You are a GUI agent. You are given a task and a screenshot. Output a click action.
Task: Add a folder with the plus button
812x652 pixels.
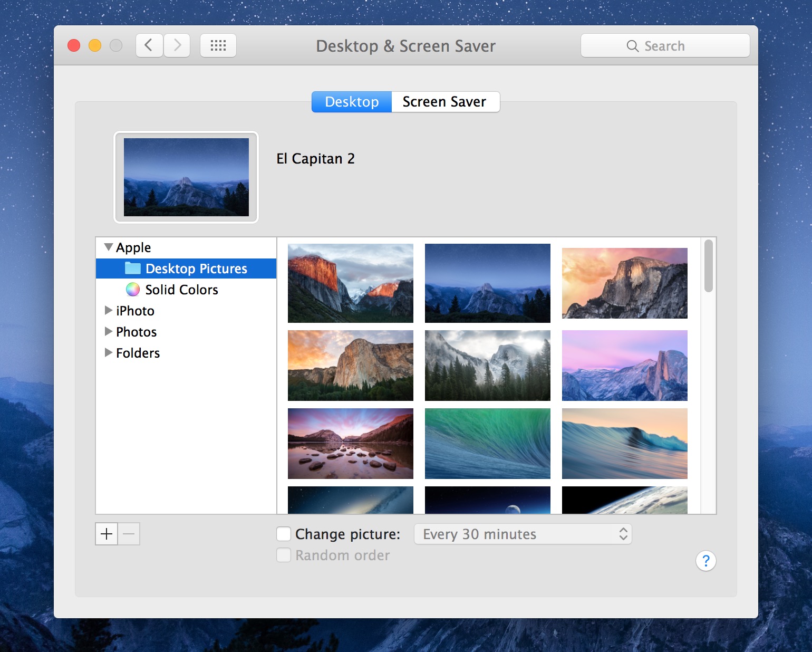pyautogui.click(x=106, y=534)
